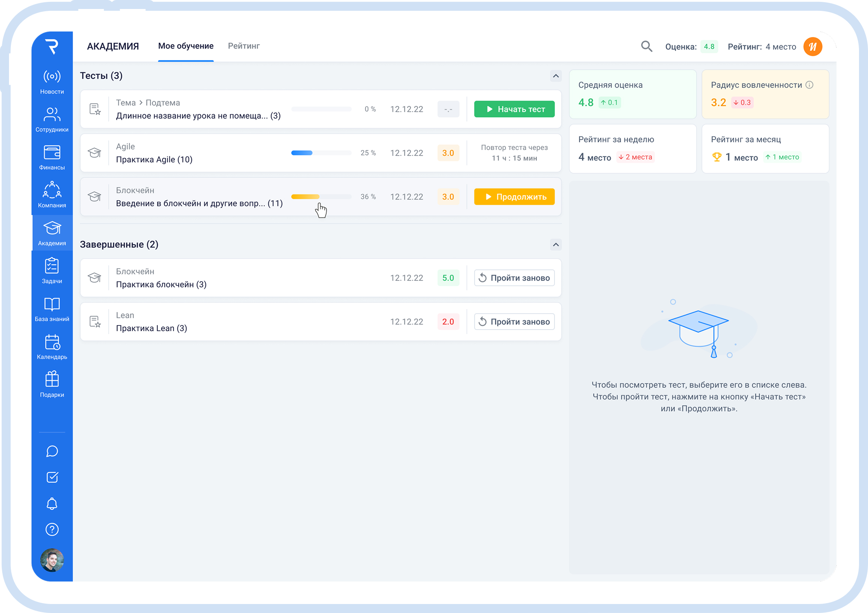The height and width of the screenshot is (613, 868).
Task: Click the АКАДЕМИЯ page heading
Action: [112, 46]
